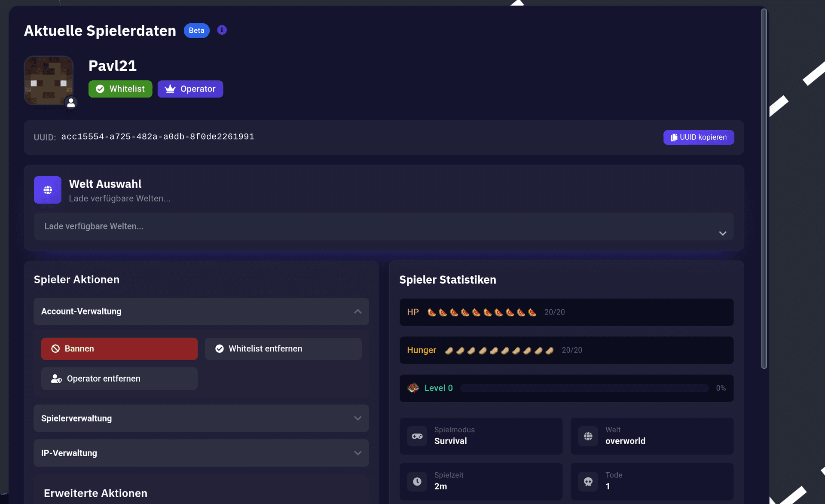Click the Spielmodus gamepad icon

click(x=417, y=436)
